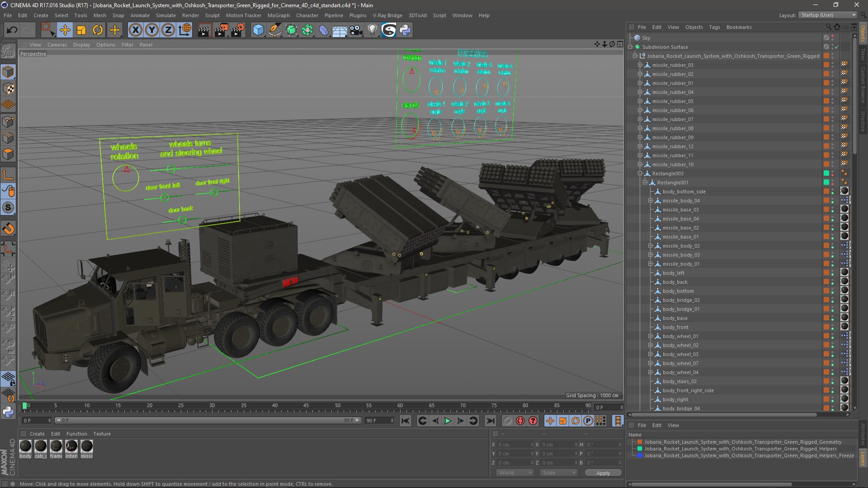Click the coordinate system icon
Viewport: 868px width, 488px height.
[185, 30]
